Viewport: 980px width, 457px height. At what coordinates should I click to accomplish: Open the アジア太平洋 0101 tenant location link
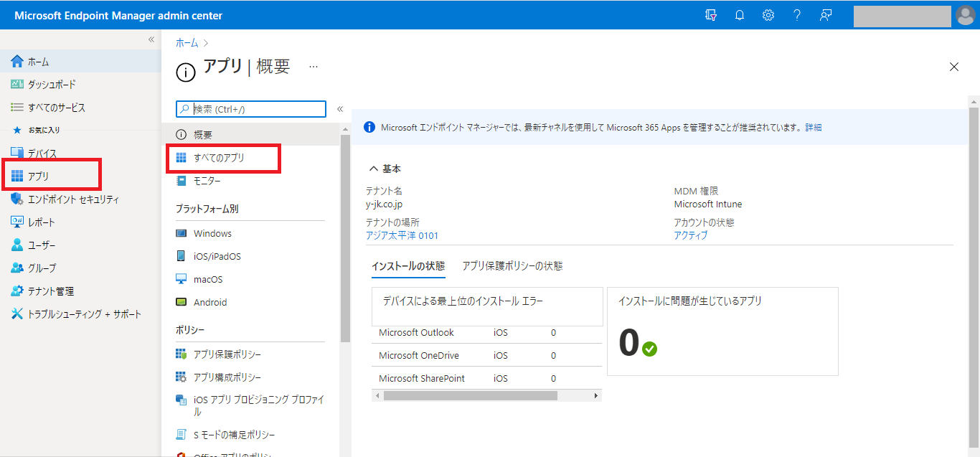pyautogui.click(x=402, y=235)
